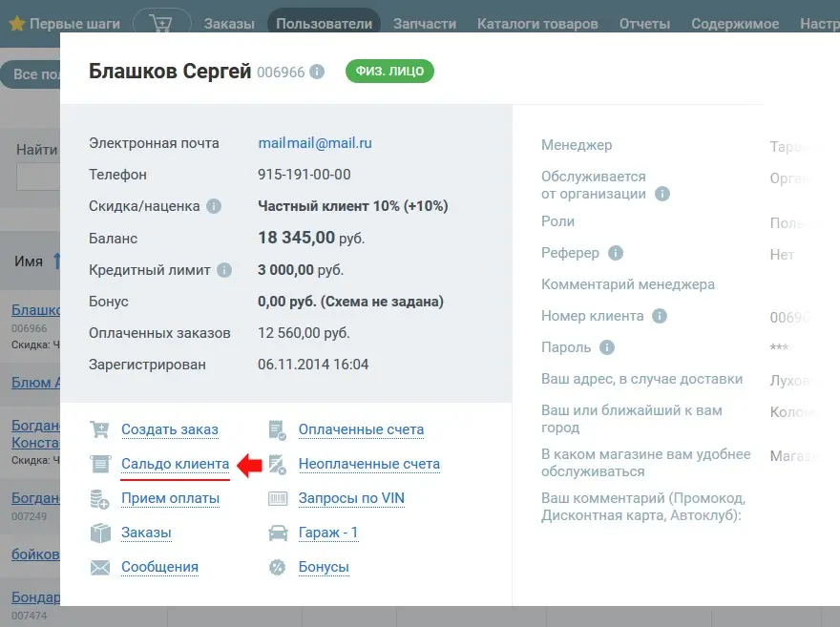Switch to the Пользователи tab
The height and width of the screenshot is (627, 840).
point(324,21)
